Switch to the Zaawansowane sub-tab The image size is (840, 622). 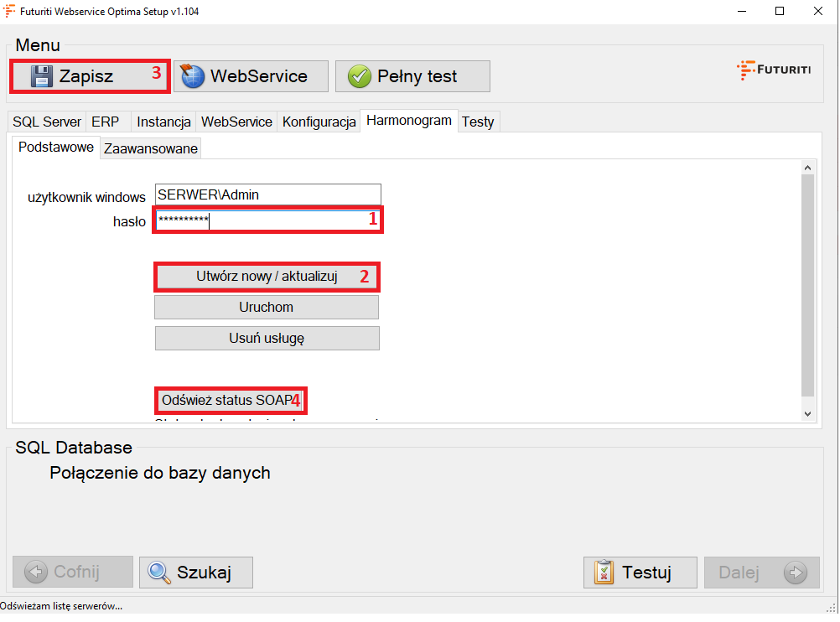coord(151,148)
